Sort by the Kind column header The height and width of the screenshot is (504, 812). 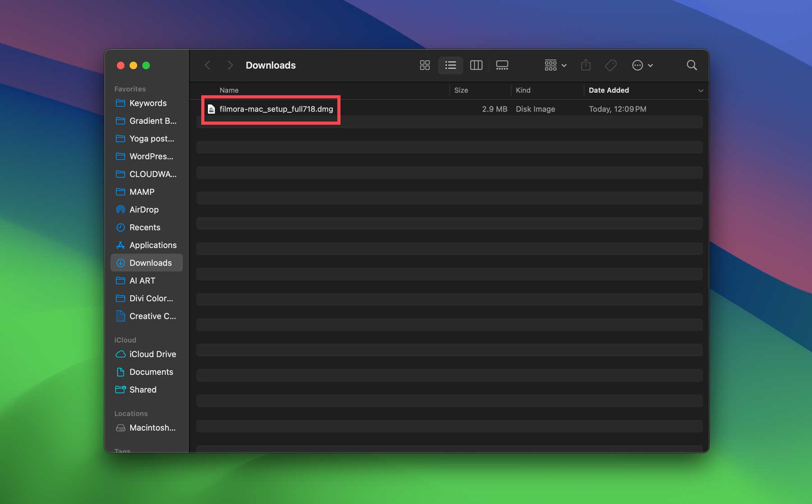(523, 90)
